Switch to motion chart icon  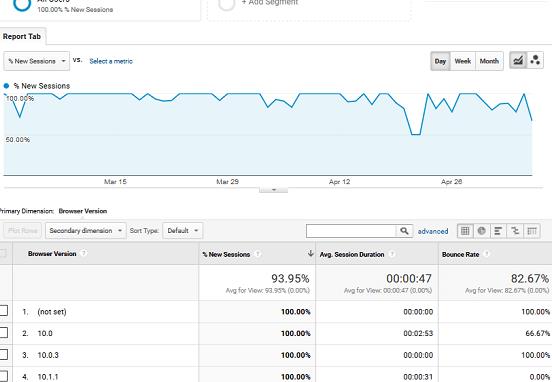535,61
